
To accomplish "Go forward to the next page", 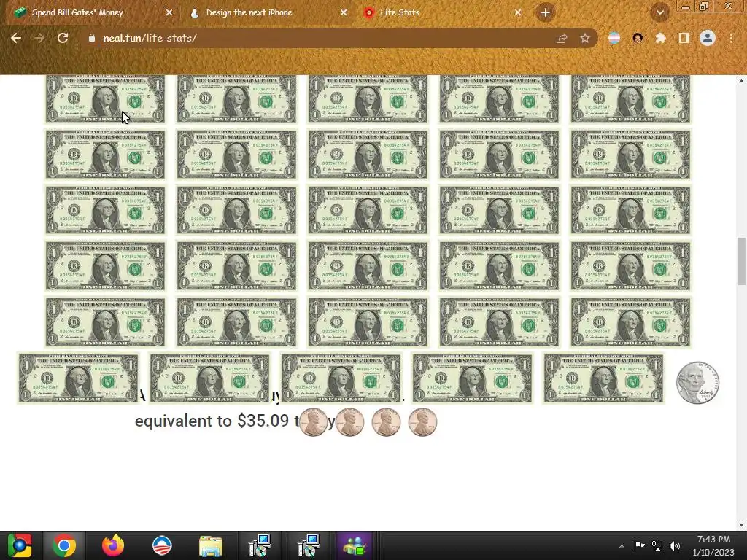I will coord(39,38).
